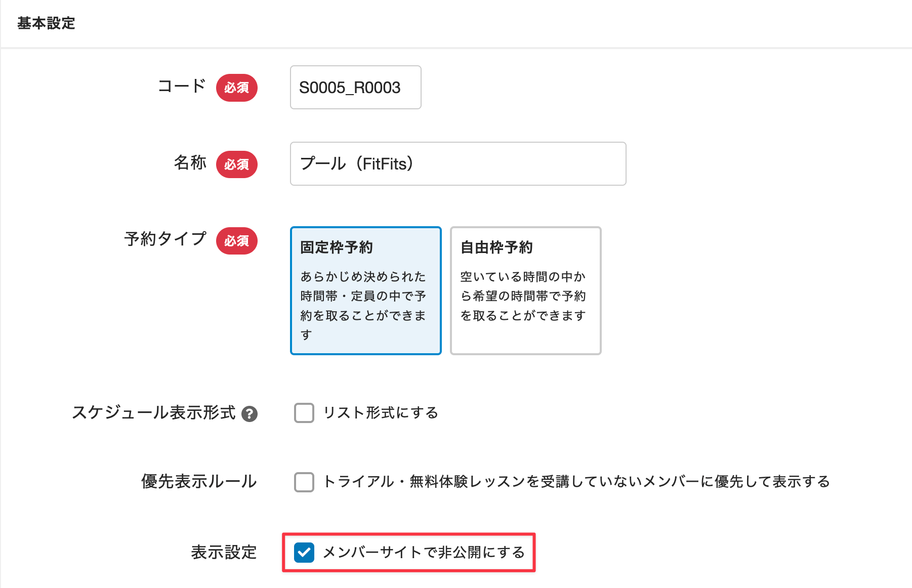
Task: Click the 表示設定 label
Action: (x=223, y=553)
